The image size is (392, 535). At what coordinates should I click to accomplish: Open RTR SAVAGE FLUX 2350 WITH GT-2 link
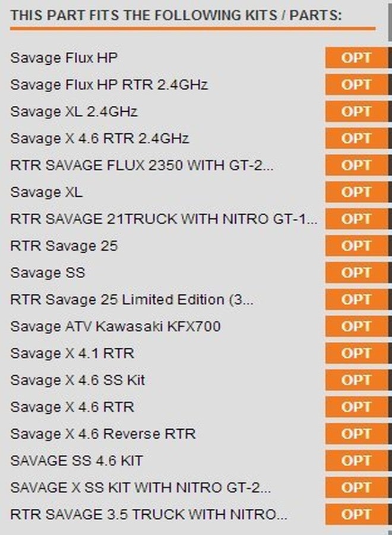pyautogui.click(x=142, y=165)
